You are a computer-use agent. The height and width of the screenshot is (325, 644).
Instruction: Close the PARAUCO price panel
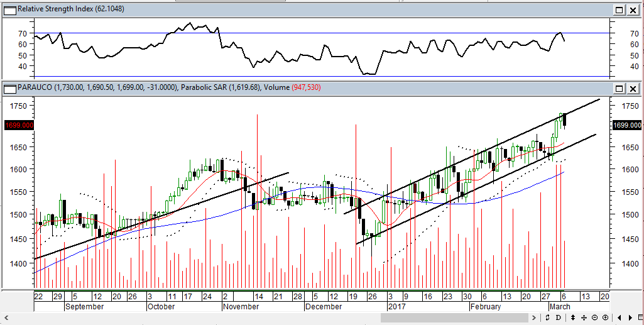tap(633, 88)
